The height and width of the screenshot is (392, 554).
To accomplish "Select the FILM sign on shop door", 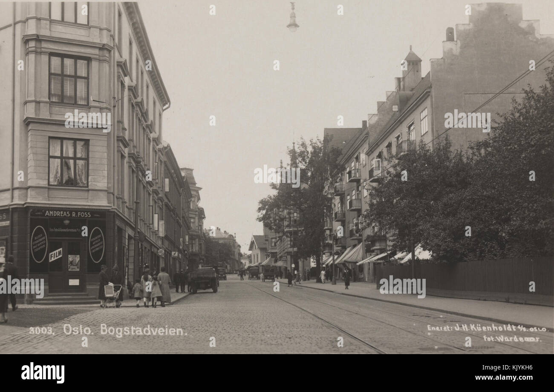I will click(x=55, y=255).
